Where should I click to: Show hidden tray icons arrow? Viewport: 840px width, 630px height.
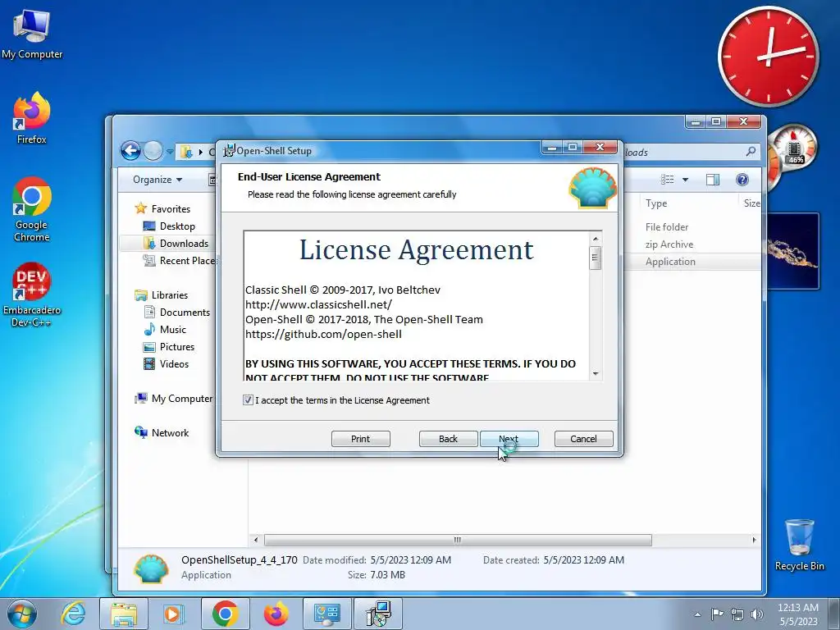tap(697, 614)
